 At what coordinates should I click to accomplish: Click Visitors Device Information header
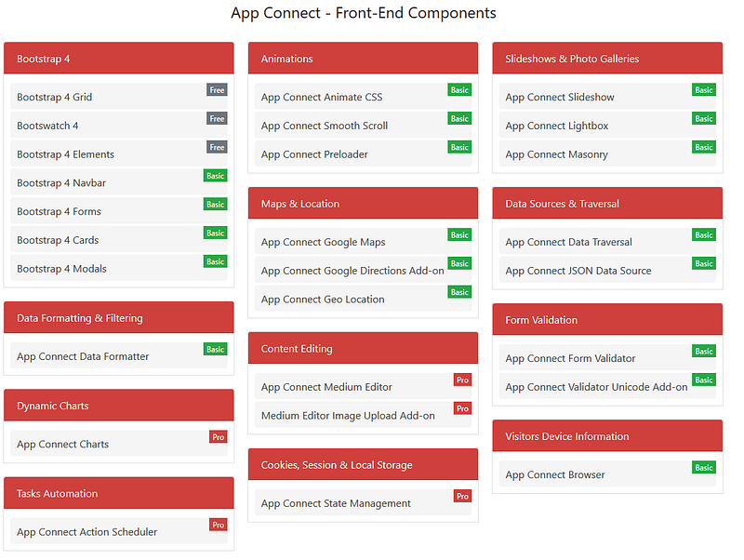click(607, 435)
